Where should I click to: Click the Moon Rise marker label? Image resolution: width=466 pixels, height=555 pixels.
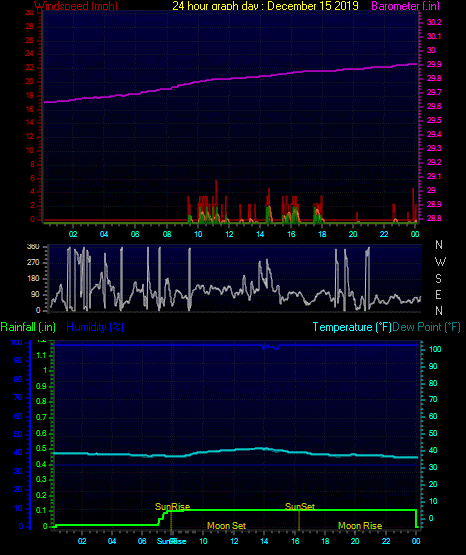360,526
